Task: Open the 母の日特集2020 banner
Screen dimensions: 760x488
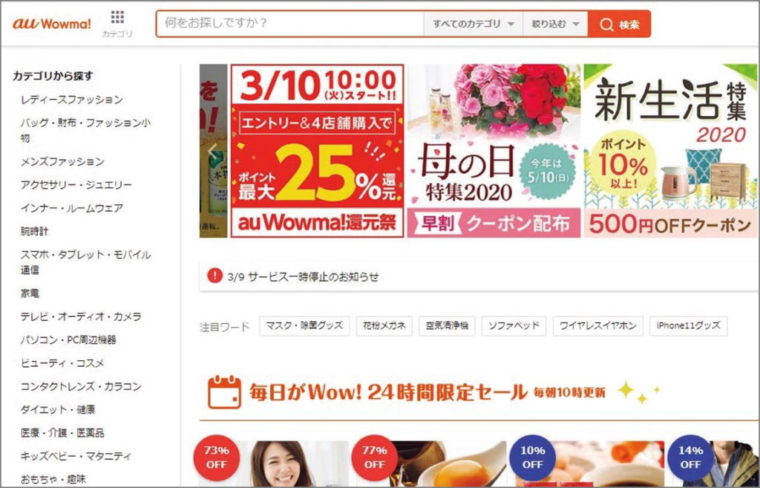Action: [x=493, y=151]
